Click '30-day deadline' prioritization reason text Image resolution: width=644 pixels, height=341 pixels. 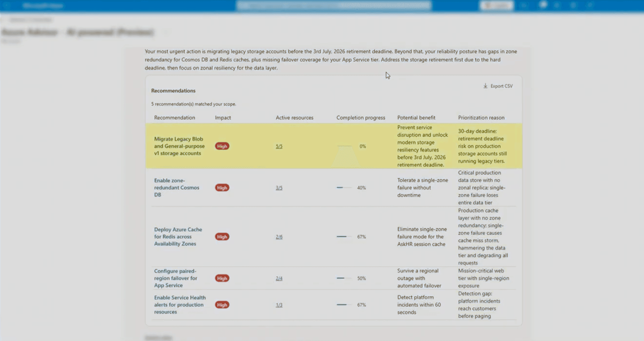click(482, 146)
